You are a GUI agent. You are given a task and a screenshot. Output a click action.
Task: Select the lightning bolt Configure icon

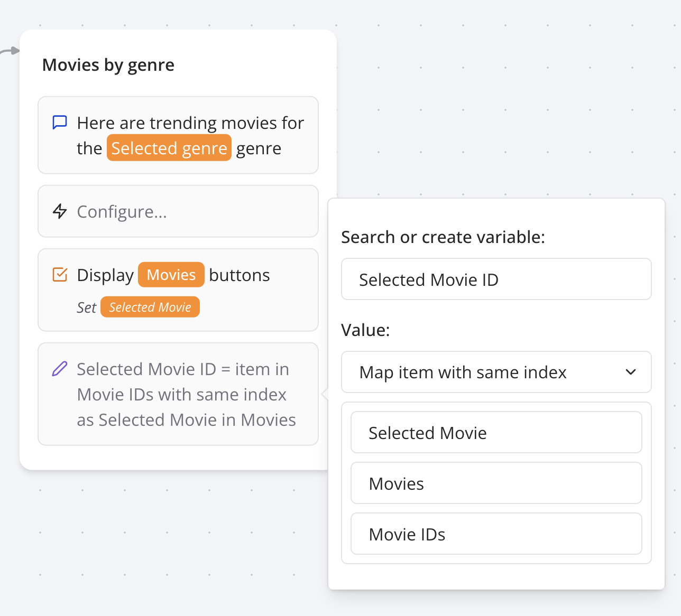[x=60, y=211]
